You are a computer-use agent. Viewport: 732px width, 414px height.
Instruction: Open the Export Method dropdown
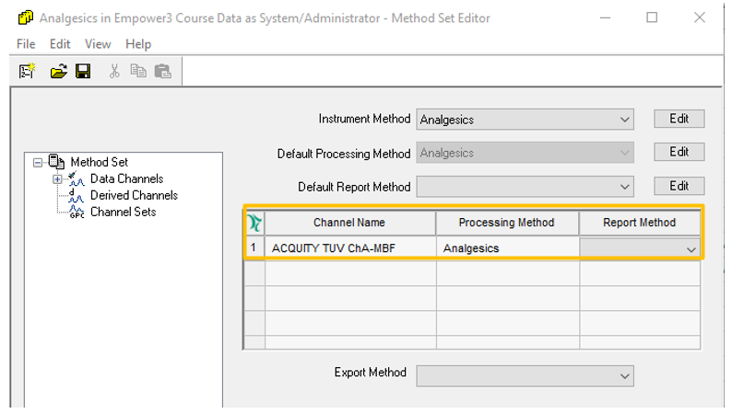tap(625, 376)
